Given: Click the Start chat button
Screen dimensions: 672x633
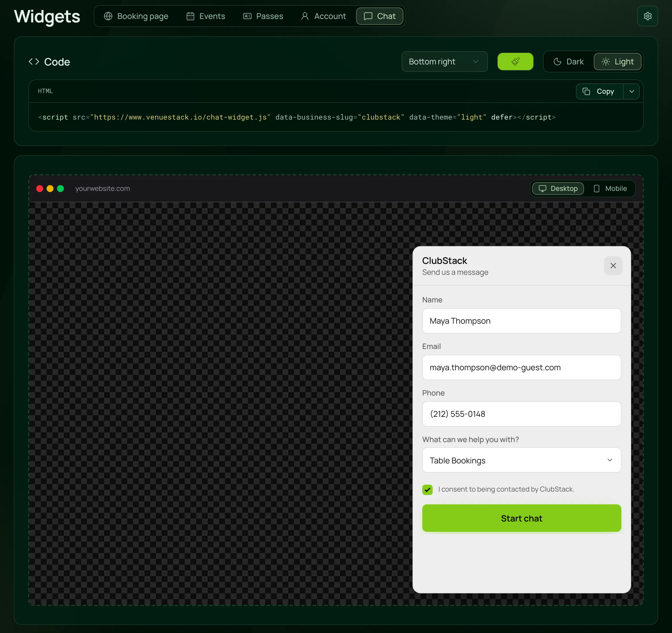Looking at the screenshot, I should click(x=521, y=518).
